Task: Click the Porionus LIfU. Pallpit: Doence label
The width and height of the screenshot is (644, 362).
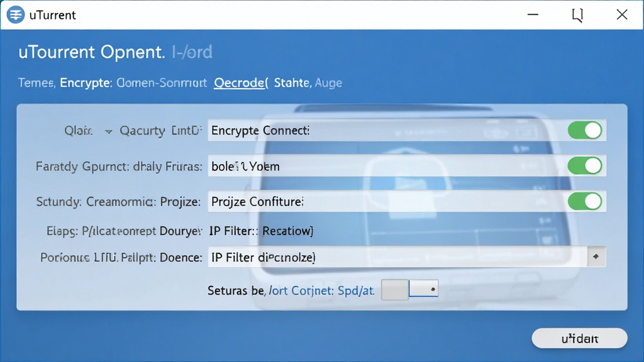Action: tap(121, 257)
